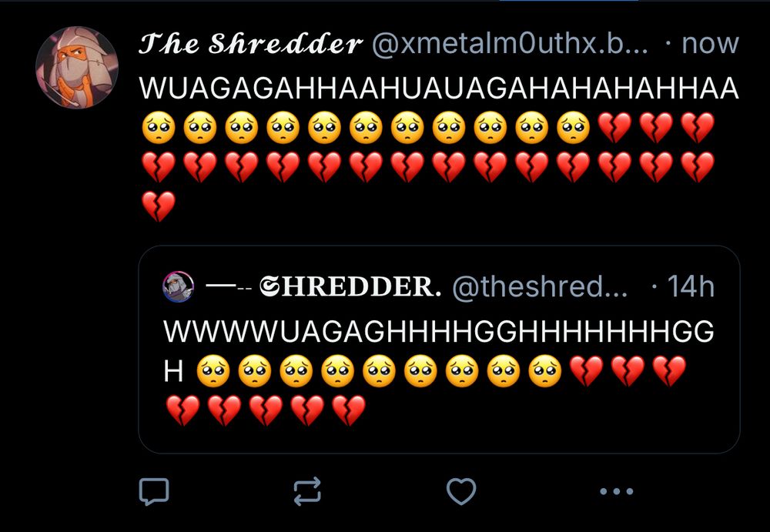
Task: Open the quoted tweet's 14h timestamp
Action: (691, 286)
